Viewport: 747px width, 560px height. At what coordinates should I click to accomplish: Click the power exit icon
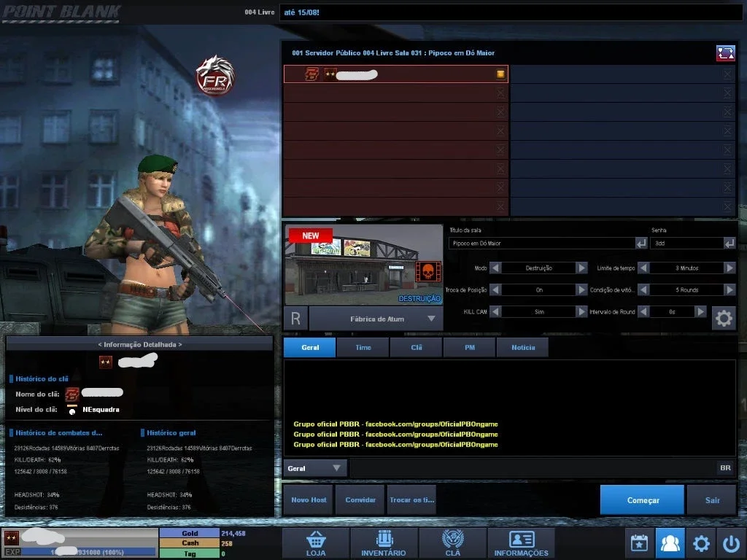[731, 543]
